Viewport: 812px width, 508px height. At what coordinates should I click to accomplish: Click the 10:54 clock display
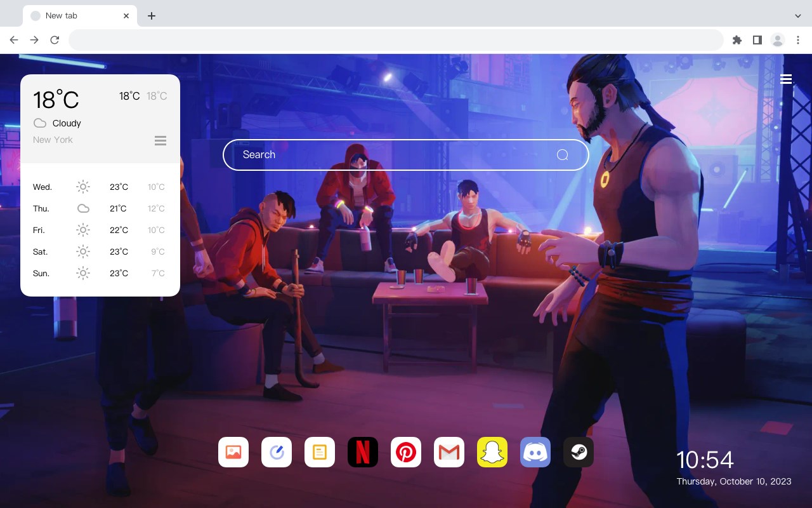705,460
